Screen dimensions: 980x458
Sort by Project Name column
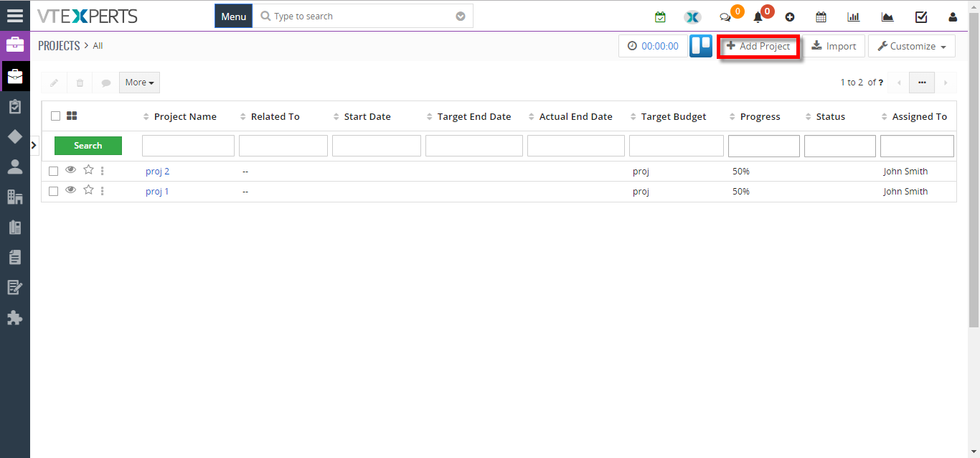(185, 116)
